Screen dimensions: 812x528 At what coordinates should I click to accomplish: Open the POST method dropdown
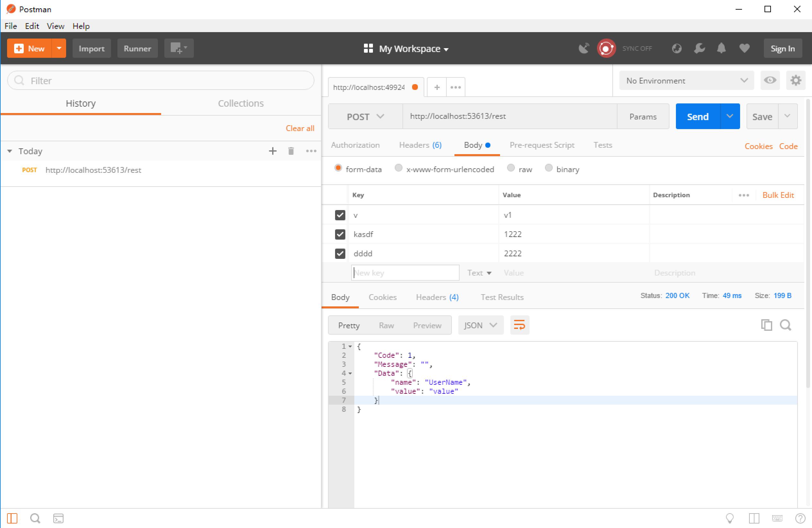(365, 117)
